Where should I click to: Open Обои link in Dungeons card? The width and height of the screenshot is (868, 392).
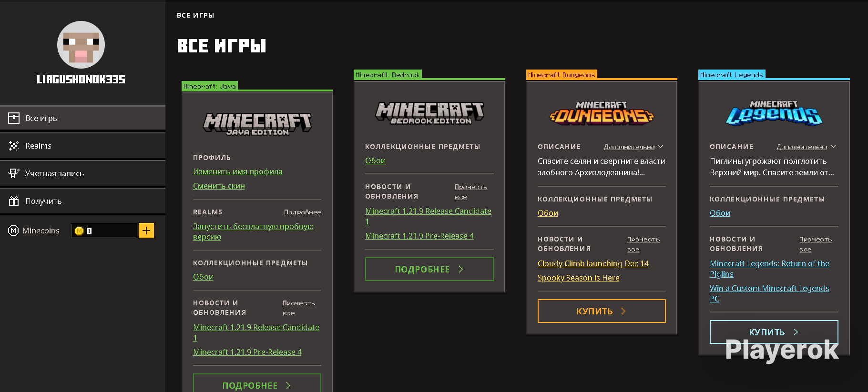tap(548, 213)
